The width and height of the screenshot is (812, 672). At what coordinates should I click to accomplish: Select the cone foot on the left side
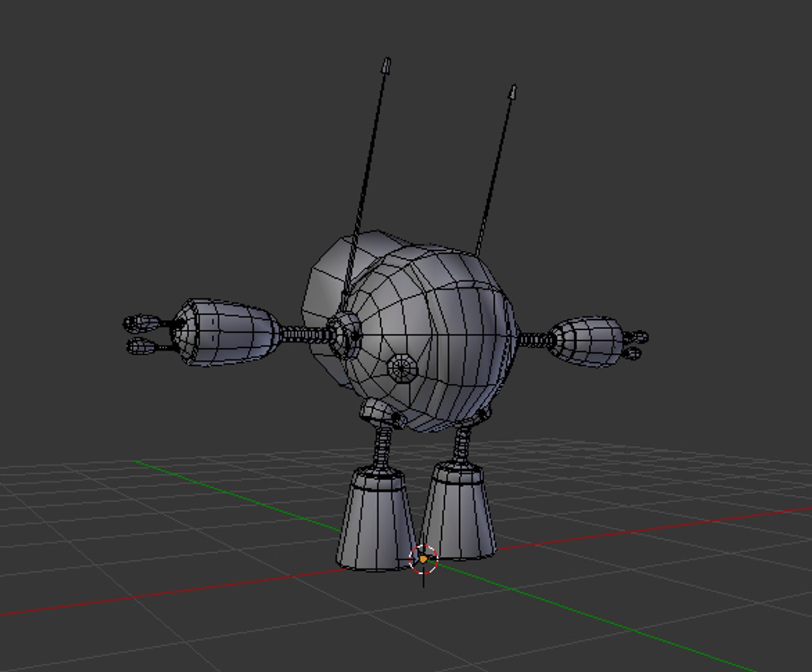pos(376,519)
